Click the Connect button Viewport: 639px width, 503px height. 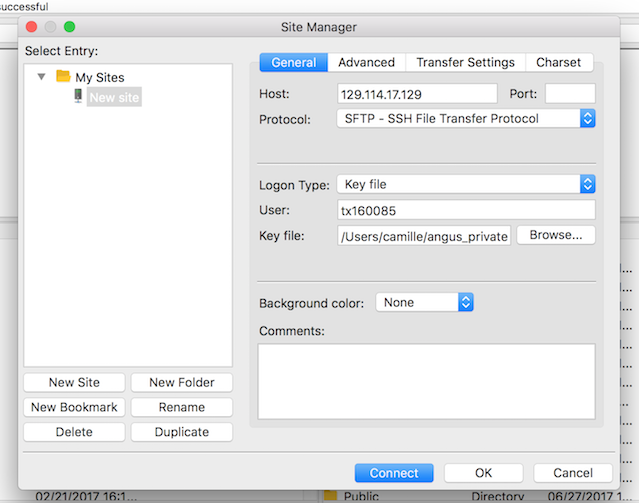394,473
